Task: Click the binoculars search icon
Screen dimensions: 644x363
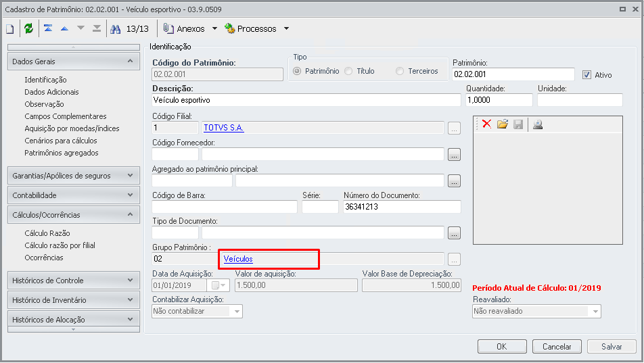Action: click(116, 29)
